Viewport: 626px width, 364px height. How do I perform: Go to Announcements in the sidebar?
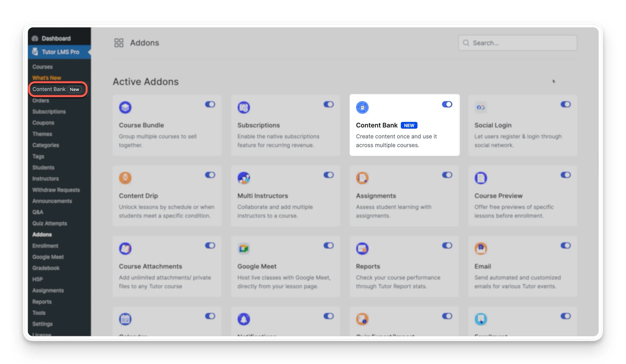pyautogui.click(x=52, y=201)
